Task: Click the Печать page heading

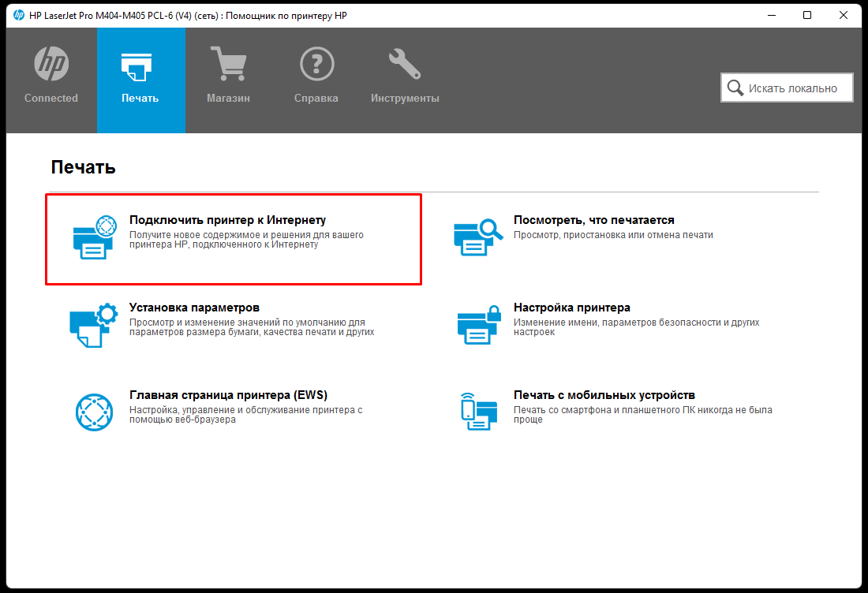Action: (83, 167)
